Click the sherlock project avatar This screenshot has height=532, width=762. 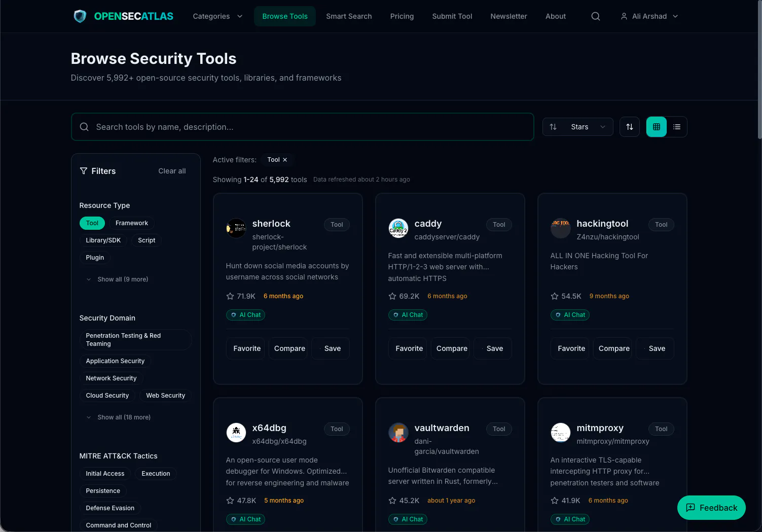tap(236, 228)
